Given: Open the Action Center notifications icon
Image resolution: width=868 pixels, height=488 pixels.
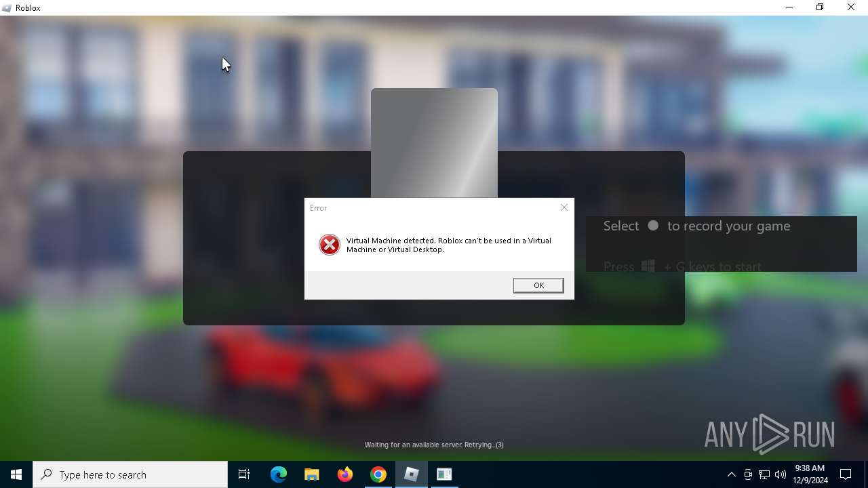Looking at the screenshot, I should click(846, 474).
